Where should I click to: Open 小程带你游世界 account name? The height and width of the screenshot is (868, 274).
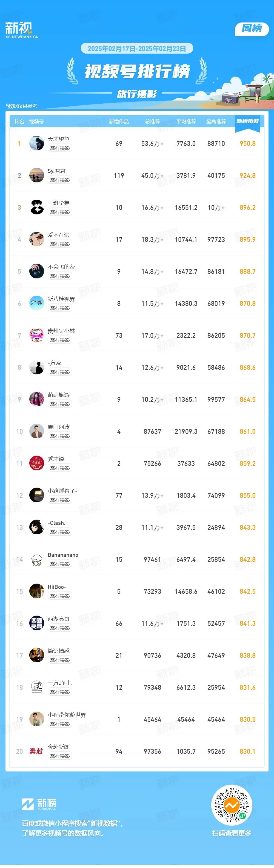(x=67, y=715)
